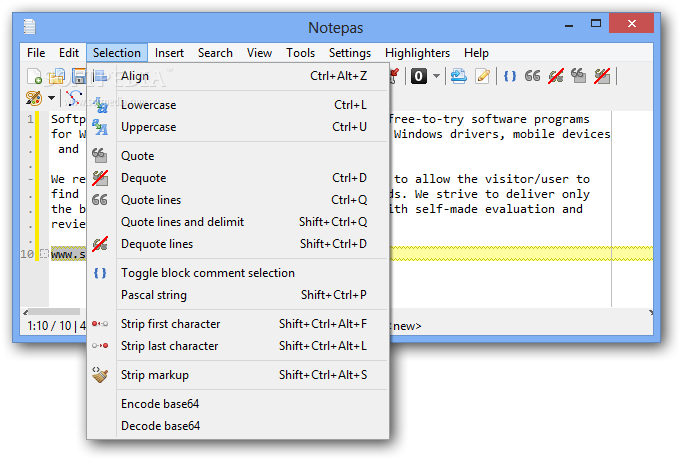Click the '1:10 / 10' status bar position text
This screenshot has height=460, width=681.
pos(49,326)
